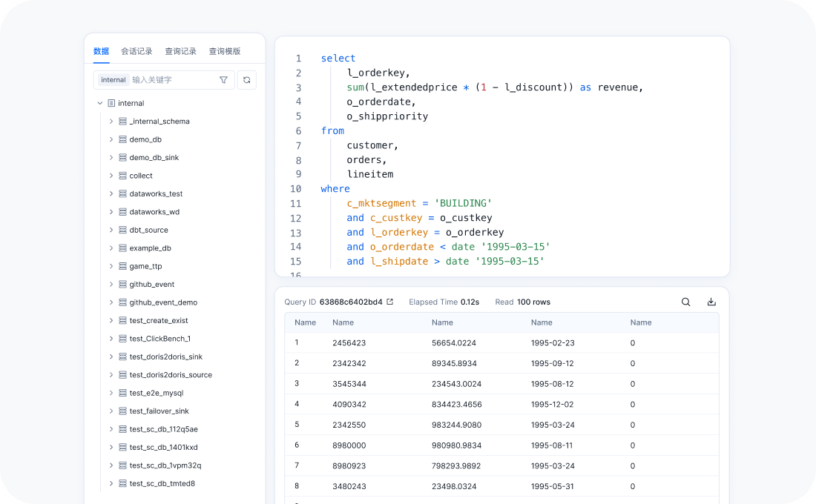Screen dimensions: 816x504
Task: Select the 查询模版 tab
Action: (x=225, y=51)
